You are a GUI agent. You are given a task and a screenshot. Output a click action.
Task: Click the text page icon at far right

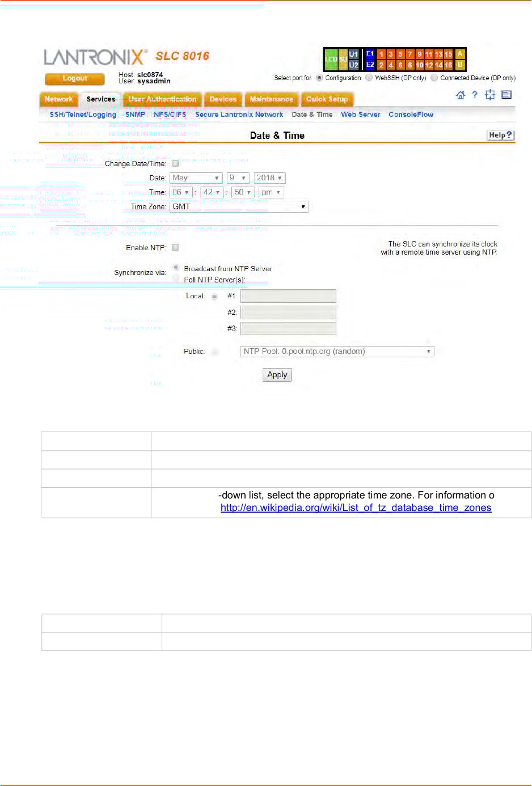pyautogui.click(x=506, y=95)
